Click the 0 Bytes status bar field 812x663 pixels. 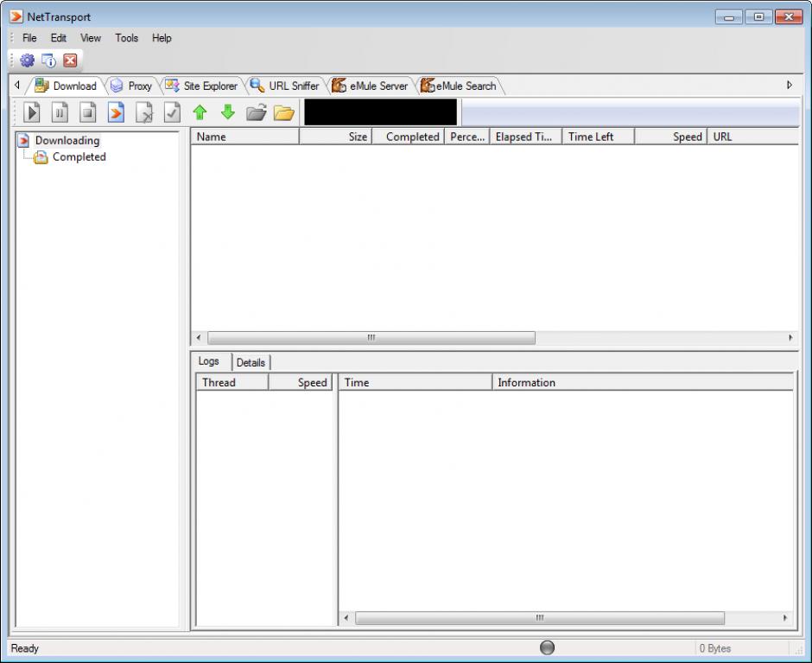[x=715, y=648]
